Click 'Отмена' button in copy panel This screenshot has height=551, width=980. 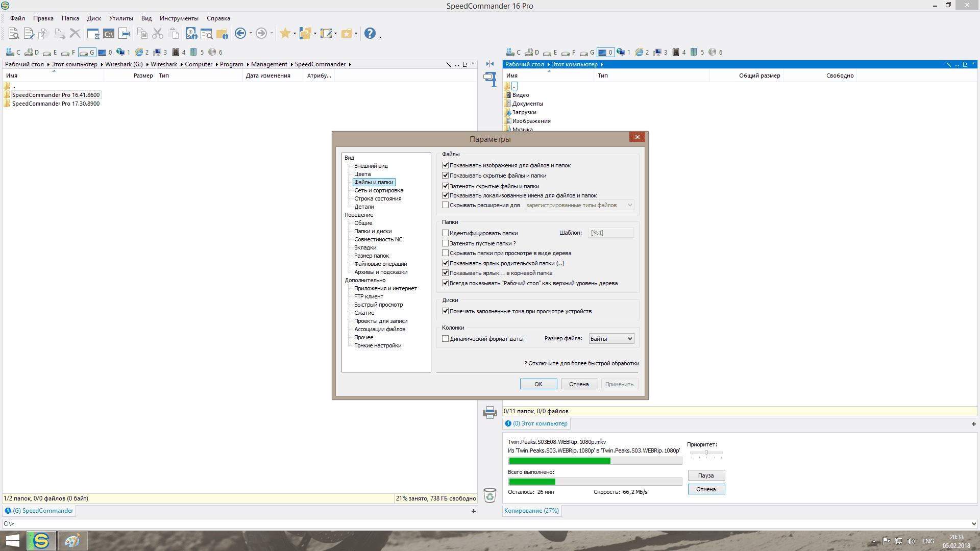706,489
